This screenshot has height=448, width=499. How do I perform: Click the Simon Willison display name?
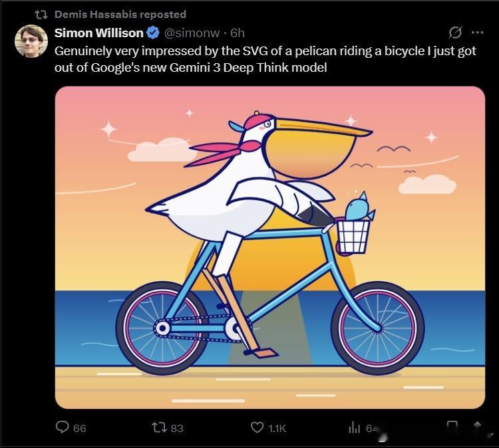pyautogui.click(x=98, y=33)
